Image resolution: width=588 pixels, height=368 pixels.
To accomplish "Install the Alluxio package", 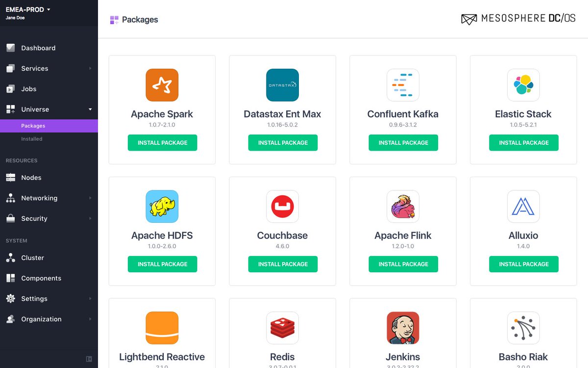I will click(524, 264).
